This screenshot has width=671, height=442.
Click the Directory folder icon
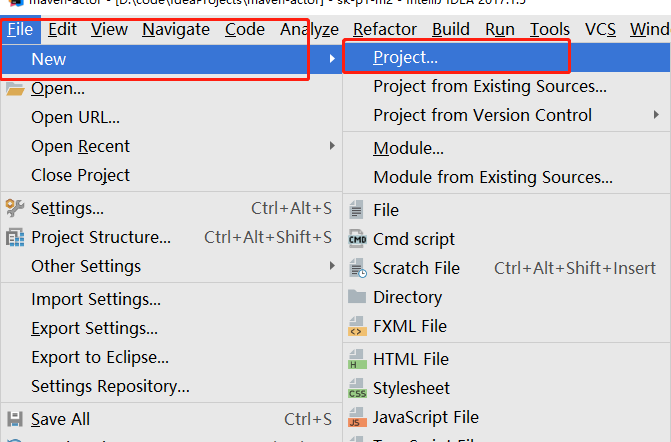pyautogui.click(x=357, y=297)
